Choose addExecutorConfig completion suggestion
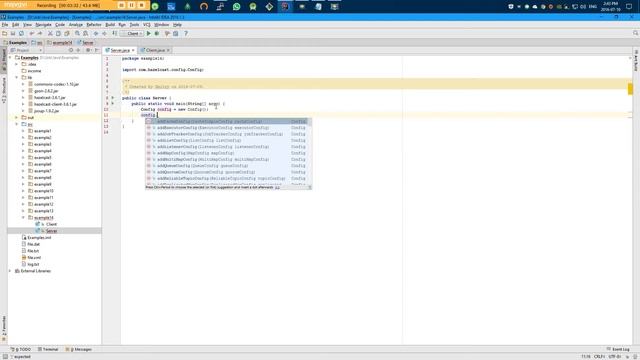This screenshot has width=640, height=360. tap(227, 128)
